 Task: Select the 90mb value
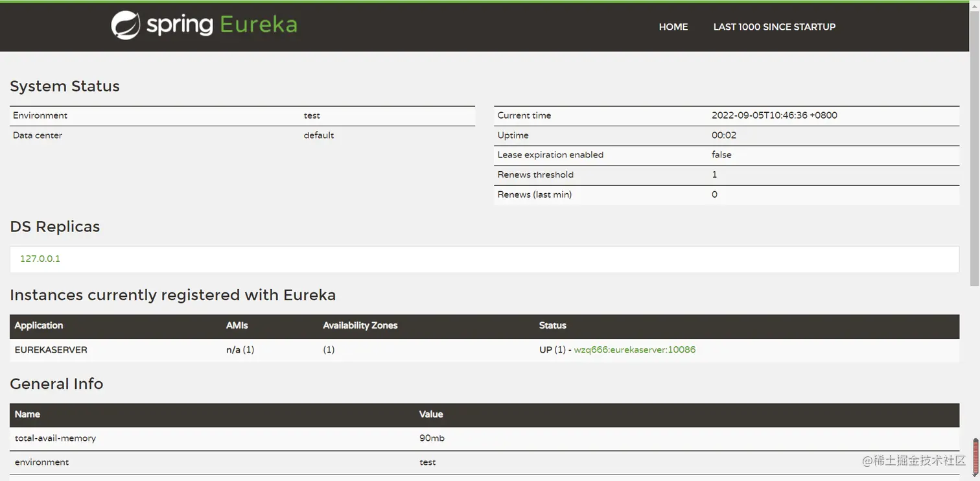432,438
